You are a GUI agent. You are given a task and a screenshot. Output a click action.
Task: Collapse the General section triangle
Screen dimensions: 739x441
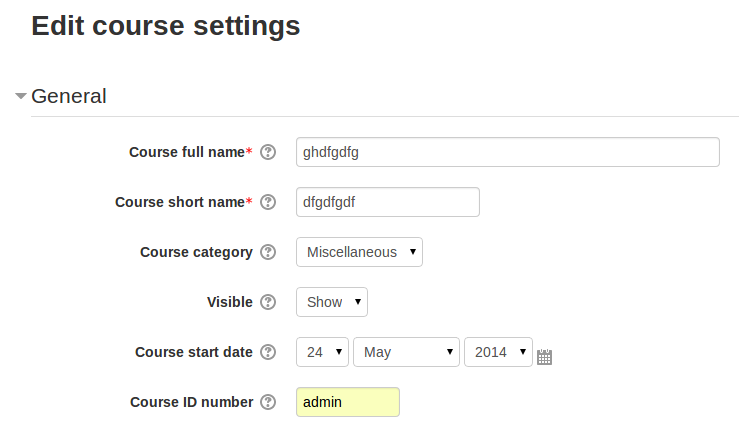[x=20, y=96]
